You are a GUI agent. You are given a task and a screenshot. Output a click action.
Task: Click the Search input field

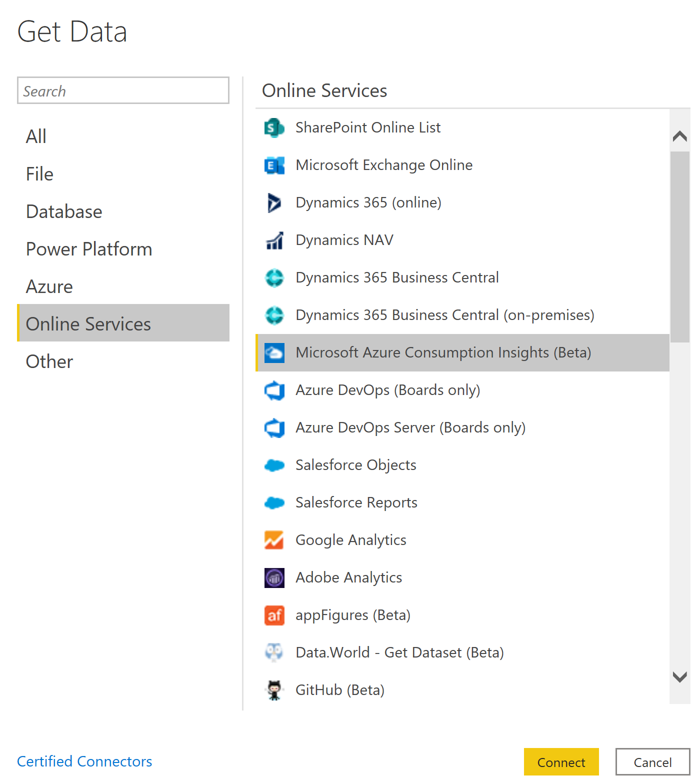point(123,90)
